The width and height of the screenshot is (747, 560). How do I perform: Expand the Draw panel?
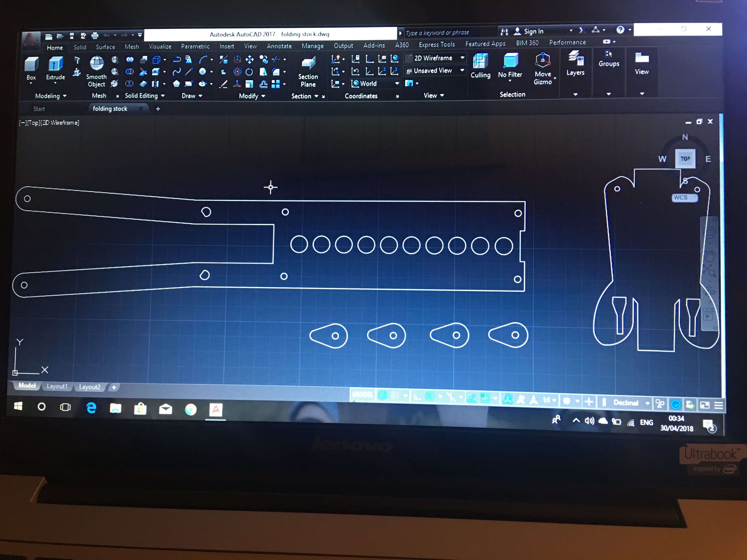(192, 96)
